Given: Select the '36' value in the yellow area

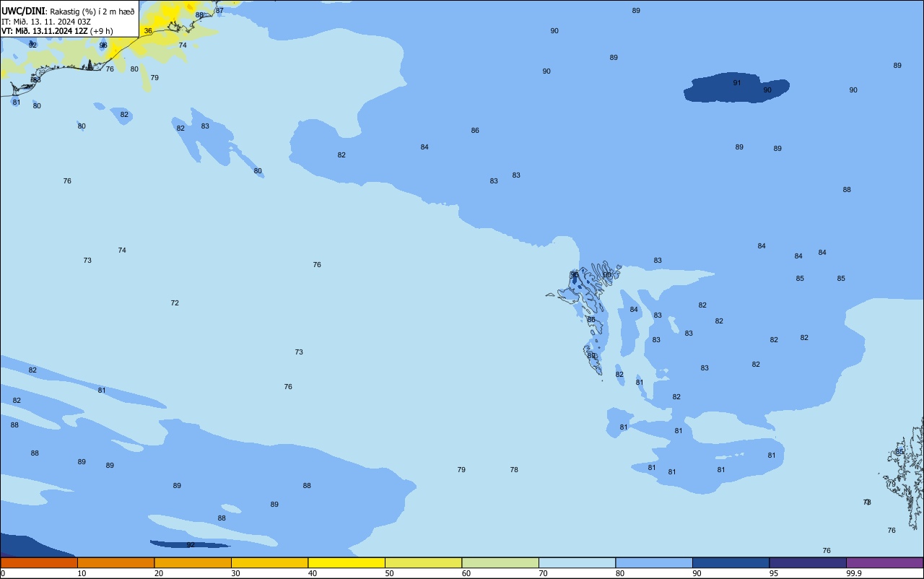Looking at the screenshot, I should tap(148, 31).
